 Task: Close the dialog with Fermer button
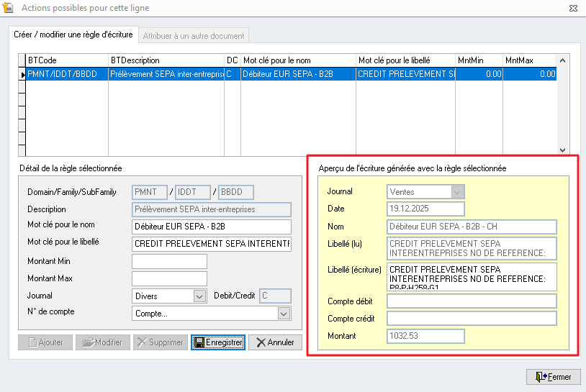click(554, 377)
